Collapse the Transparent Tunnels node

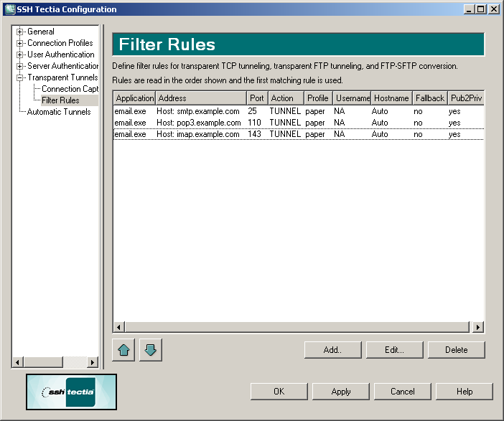pyautogui.click(x=19, y=77)
